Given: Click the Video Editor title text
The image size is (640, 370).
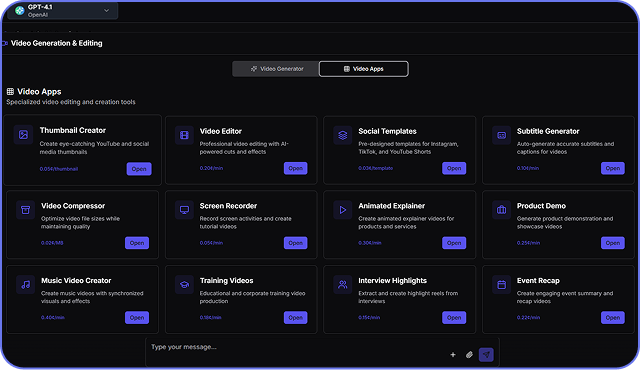Looking at the screenshot, I should click(220, 131).
